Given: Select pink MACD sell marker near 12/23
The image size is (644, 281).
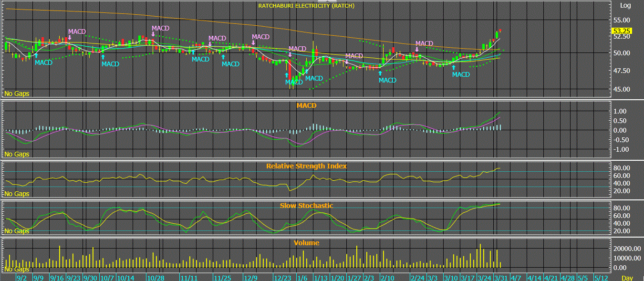Looking at the screenshot, I should [x=297, y=49].
